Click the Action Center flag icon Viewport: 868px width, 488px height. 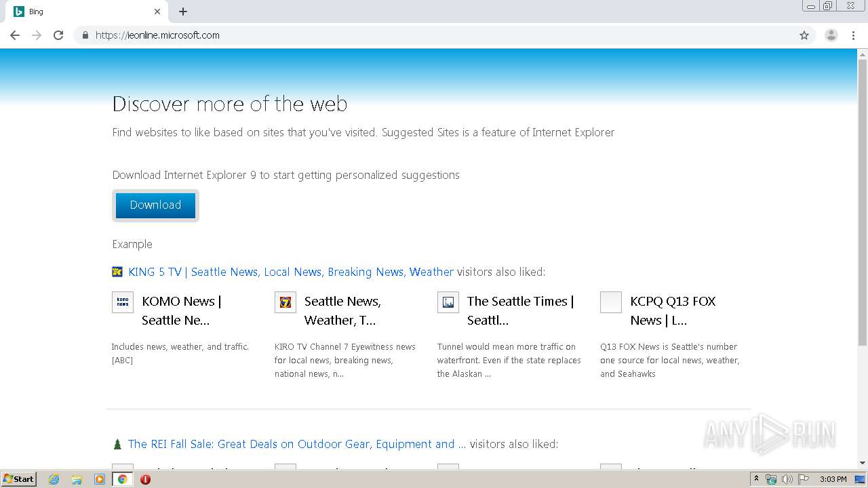point(804,479)
